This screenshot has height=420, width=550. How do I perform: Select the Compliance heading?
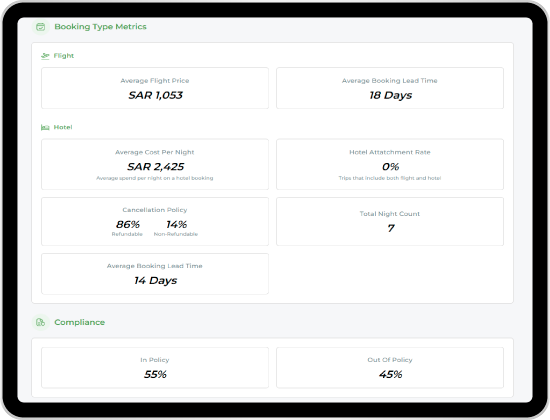coord(80,322)
